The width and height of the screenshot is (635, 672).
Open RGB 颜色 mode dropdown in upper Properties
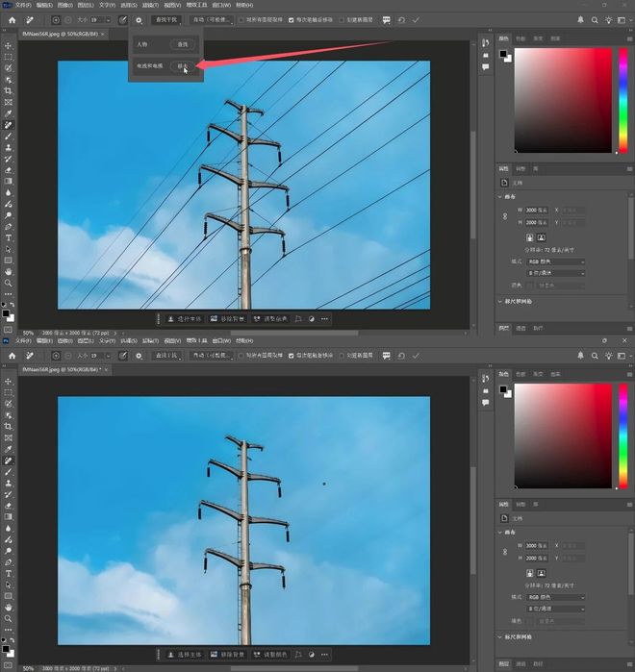click(x=556, y=261)
